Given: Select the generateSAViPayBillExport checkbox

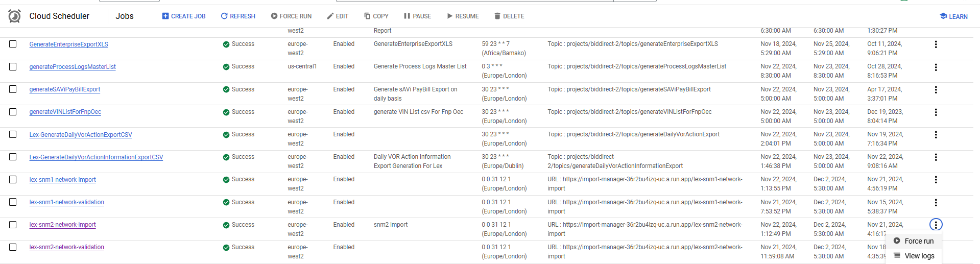Looking at the screenshot, I should (13, 89).
